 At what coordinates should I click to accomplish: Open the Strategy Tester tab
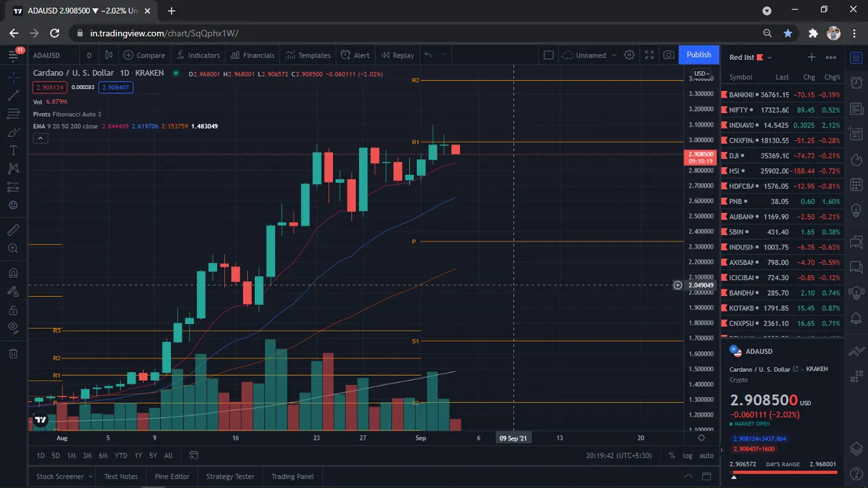point(230,476)
